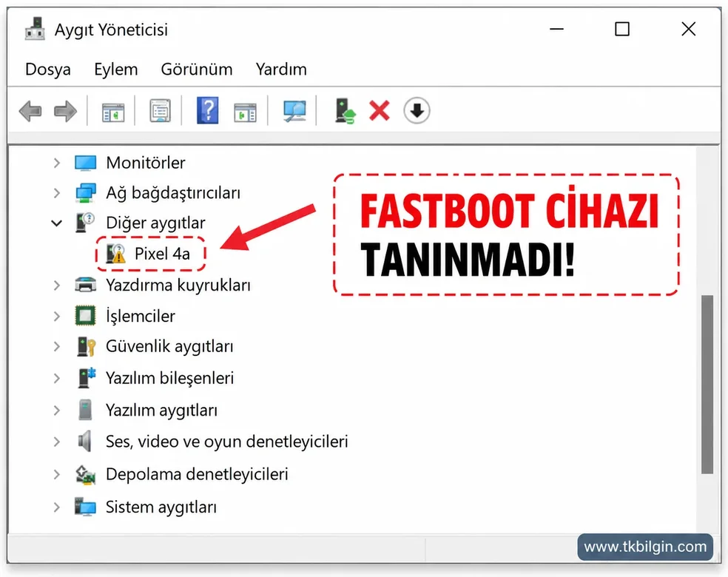Viewport: 728px width, 577px height.
Task: Open the Eylem menu
Action: click(116, 69)
